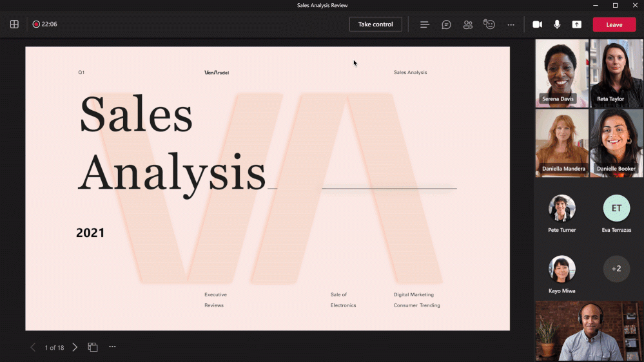The width and height of the screenshot is (644, 362).
Task: Open the meeting chat icon
Action: pyautogui.click(x=446, y=24)
